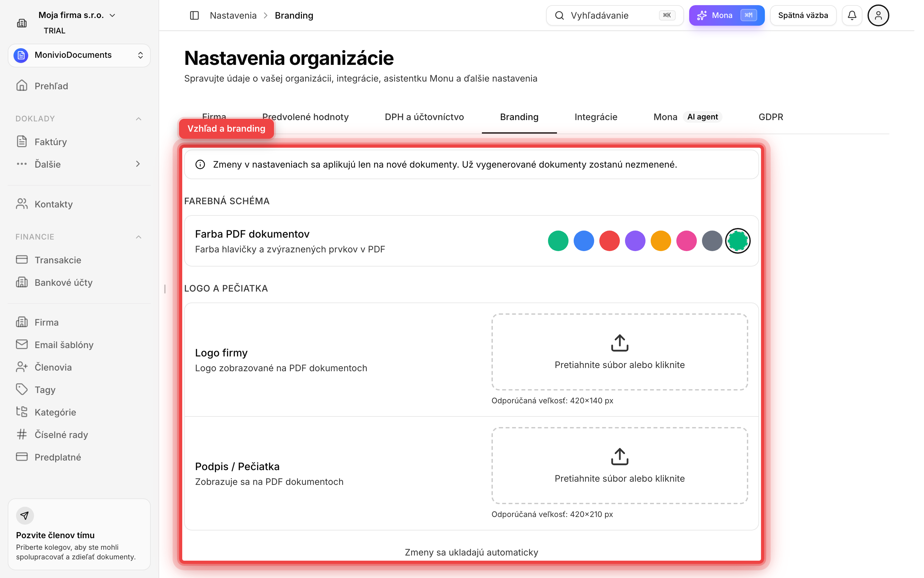Click the Podpis / Pečiatka upload dropzone
This screenshot has width=924, height=578.
pos(619,465)
